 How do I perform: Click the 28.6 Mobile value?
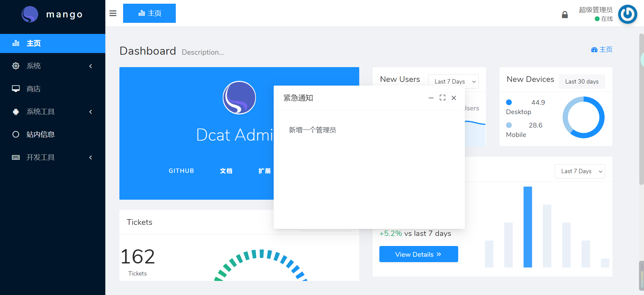(x=536, y=125)
